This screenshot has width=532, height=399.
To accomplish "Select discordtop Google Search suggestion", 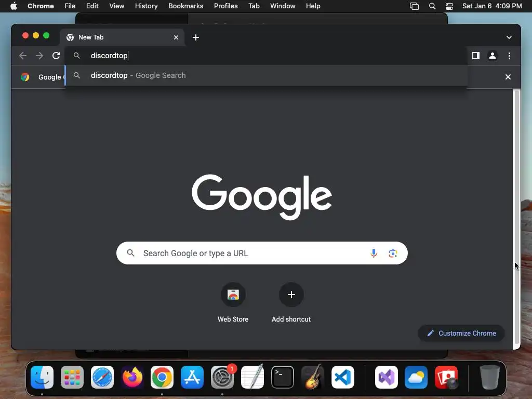I will (266, 75).
